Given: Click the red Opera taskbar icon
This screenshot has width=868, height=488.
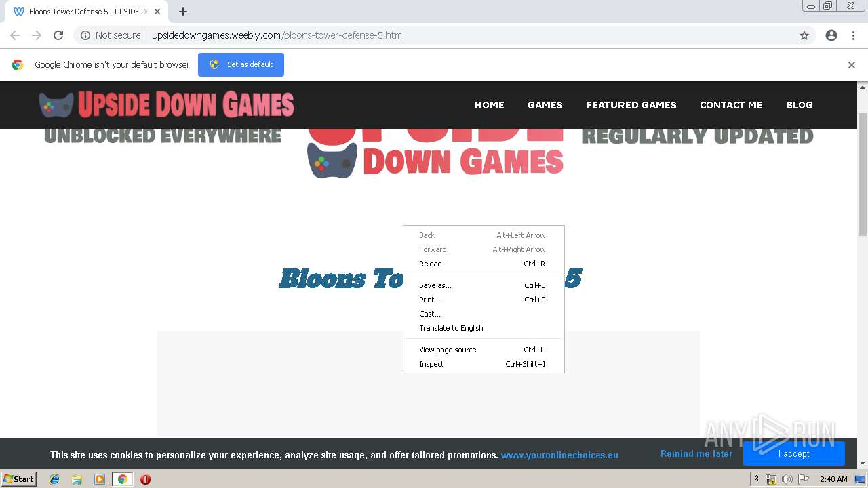Looking at the screenshot, I should click(x=145, y=479).
